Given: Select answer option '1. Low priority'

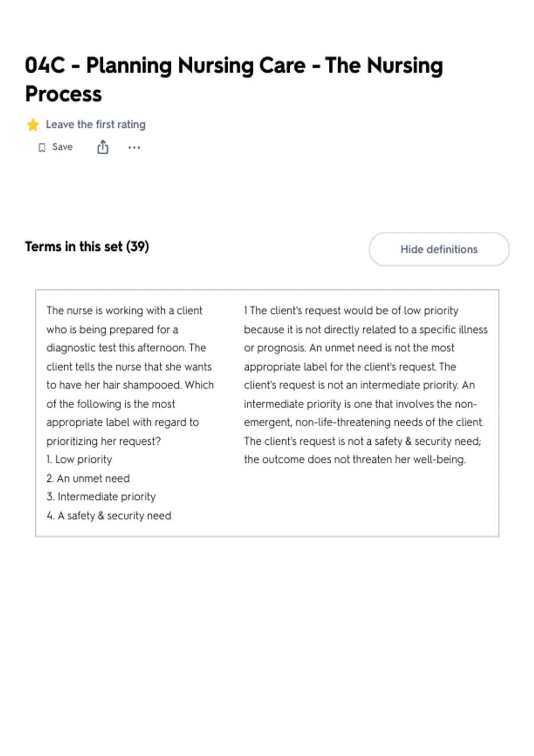Looking at the screenshot, I should (79, 459).
